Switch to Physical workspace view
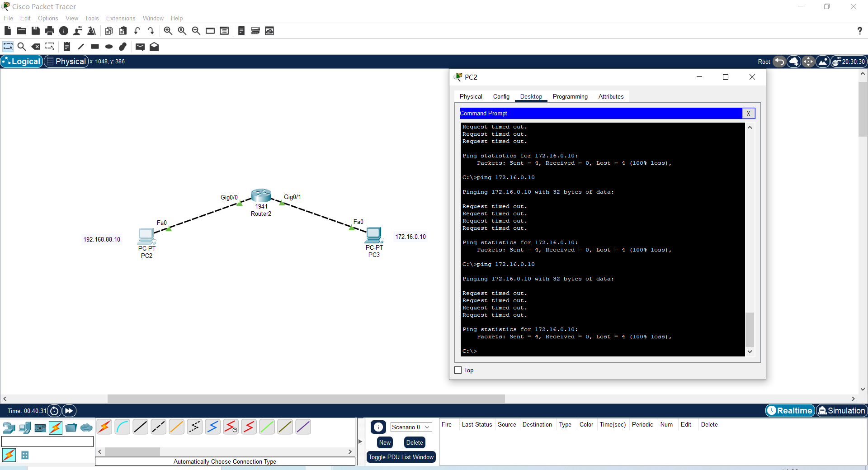 (66, 62)
